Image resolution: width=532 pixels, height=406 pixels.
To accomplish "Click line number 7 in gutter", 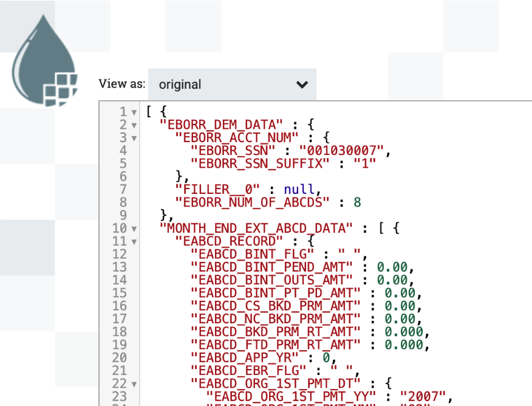I will (123, 190).
